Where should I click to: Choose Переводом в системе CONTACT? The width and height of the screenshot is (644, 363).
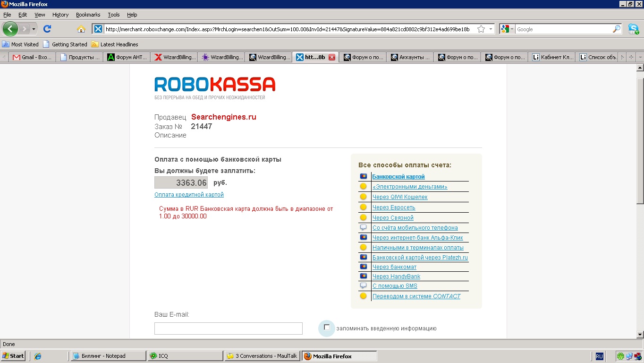(x=416, y=296)
